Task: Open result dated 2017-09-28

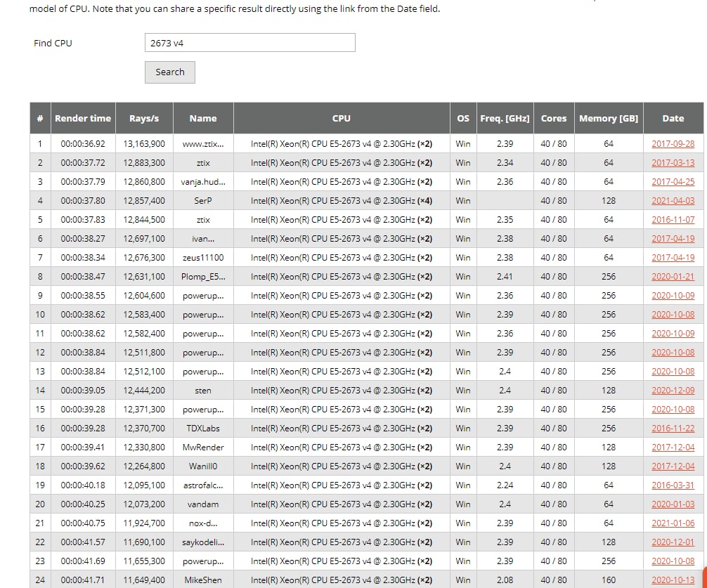Action: (673, 144)
